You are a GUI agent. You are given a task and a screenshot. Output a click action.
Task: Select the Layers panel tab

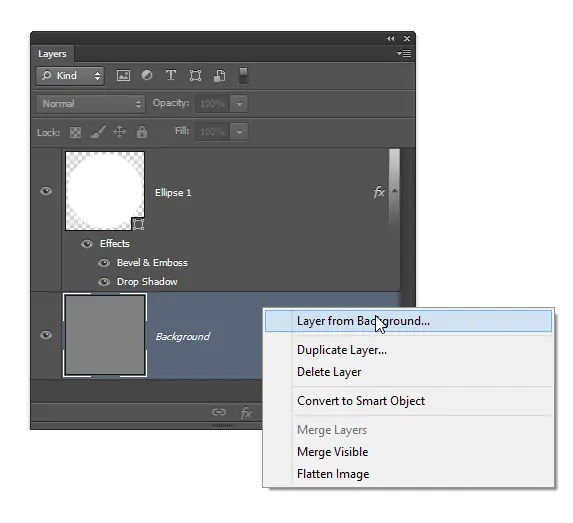pyautogui.click(x=52, y=54)
